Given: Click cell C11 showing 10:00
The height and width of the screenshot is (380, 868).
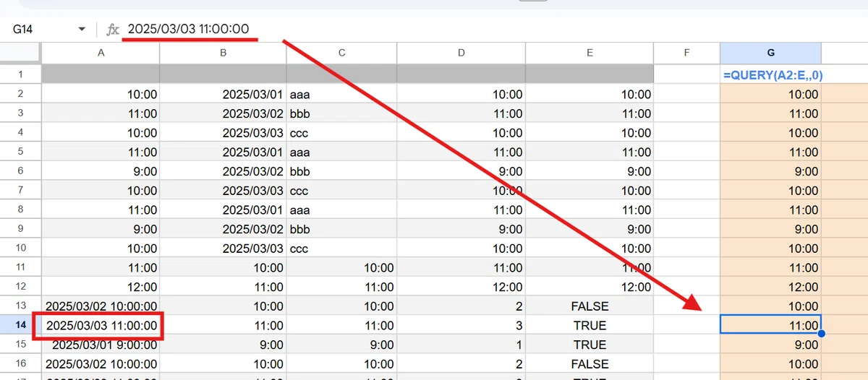Looking at the screenshot, I should click(341, 267).
